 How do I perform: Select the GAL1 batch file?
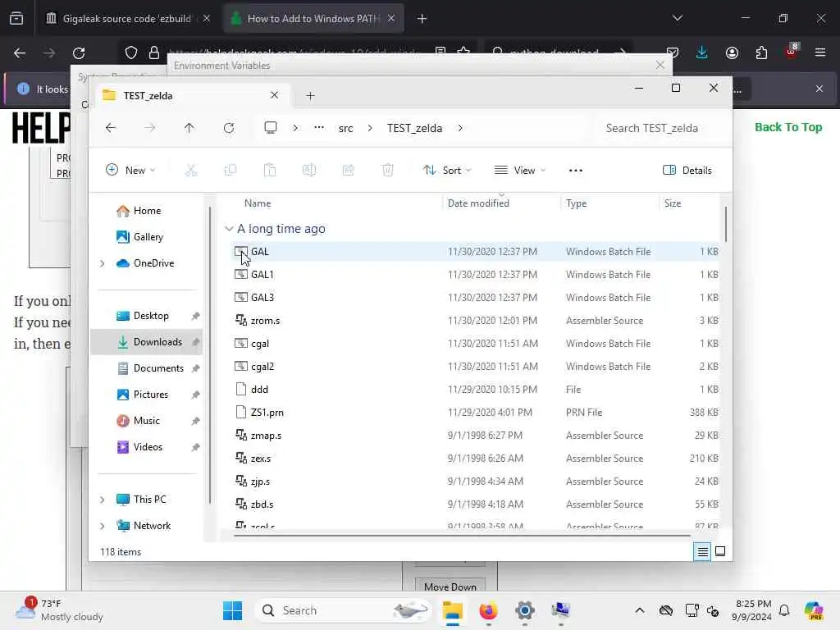(x=476, y=274)
